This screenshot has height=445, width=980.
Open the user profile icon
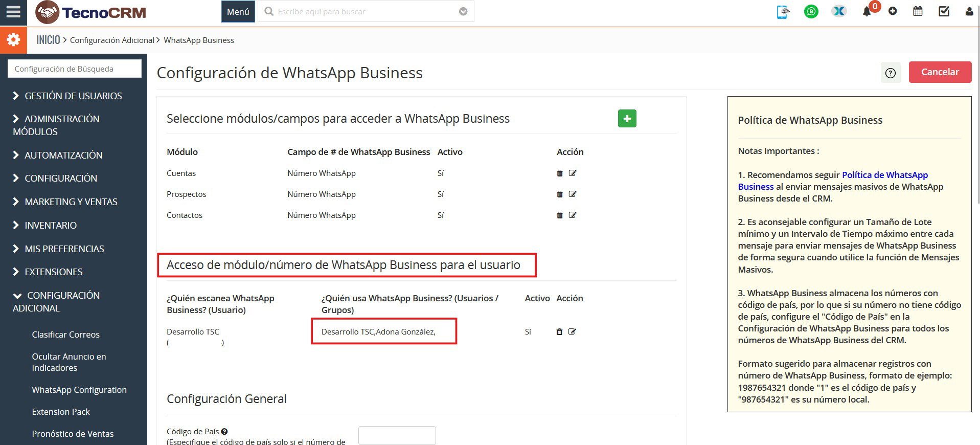tap(969, 11)
